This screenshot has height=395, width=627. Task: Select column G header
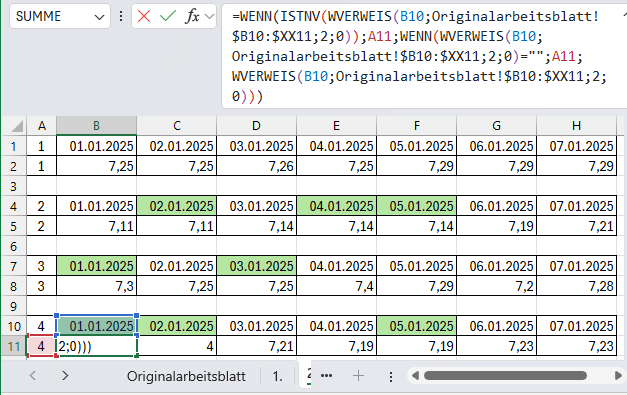point(497,126)
